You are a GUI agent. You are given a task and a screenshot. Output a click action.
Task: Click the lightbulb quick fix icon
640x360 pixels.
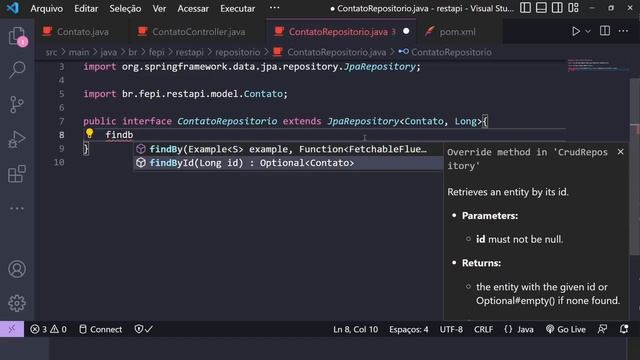89,133
